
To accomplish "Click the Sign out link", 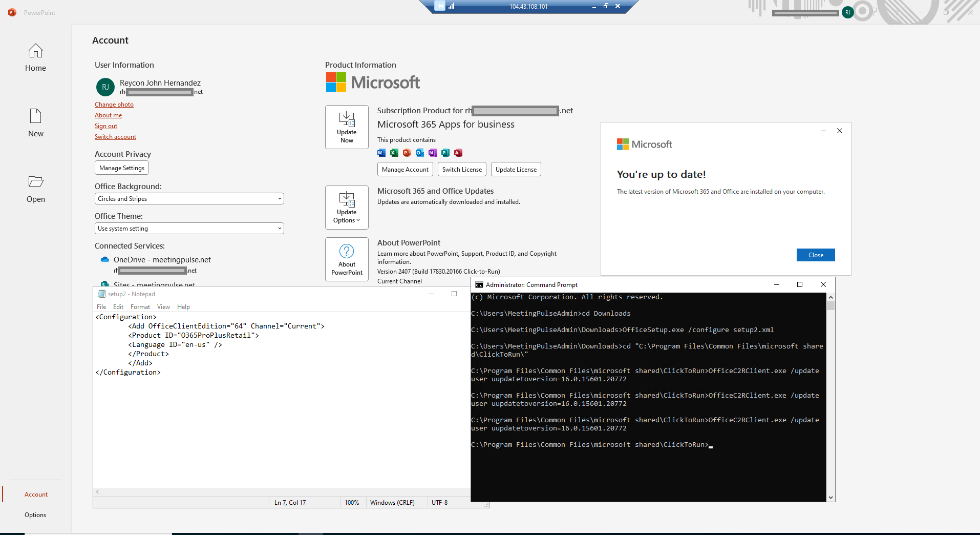I will tap(106, 126).
